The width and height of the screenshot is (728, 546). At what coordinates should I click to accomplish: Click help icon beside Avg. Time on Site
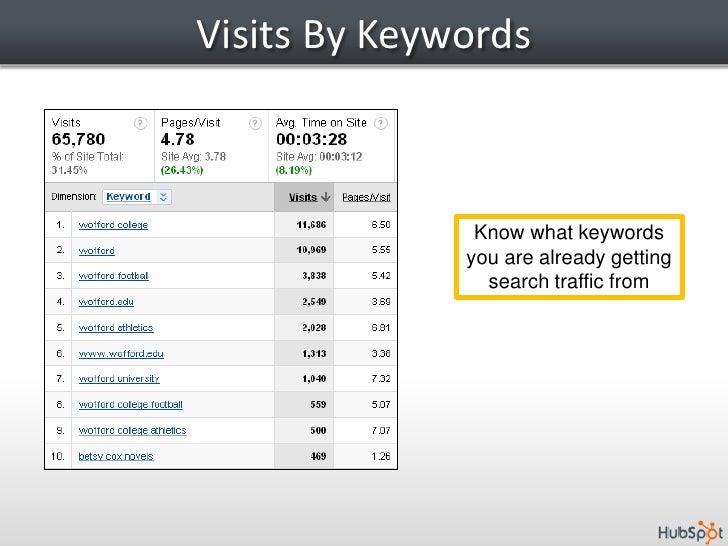coord(381,124)
